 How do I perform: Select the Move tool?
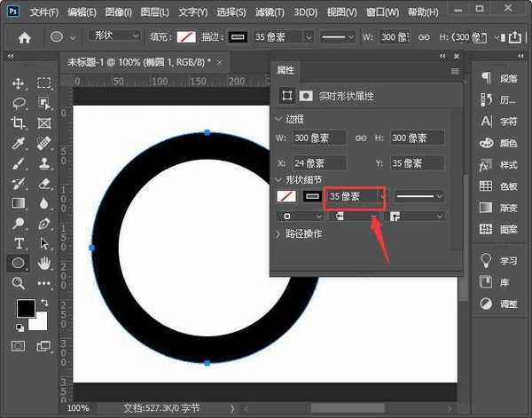18,83
